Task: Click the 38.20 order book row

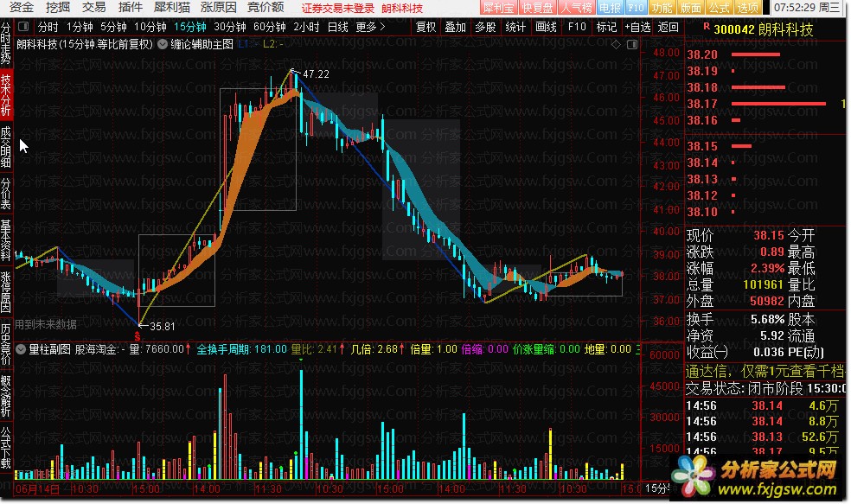Action: (765, 54)
